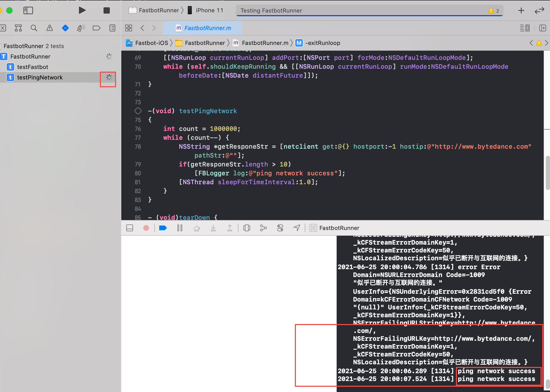Stop the running test with stop button
This screenshot has width=550, height=392.
tap(106, 10)
